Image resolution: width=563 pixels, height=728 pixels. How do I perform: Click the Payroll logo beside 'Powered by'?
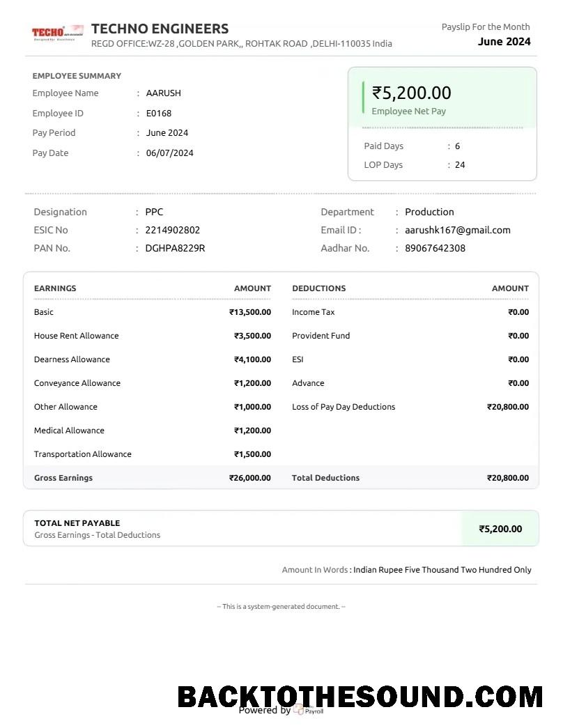coord(308,711)
